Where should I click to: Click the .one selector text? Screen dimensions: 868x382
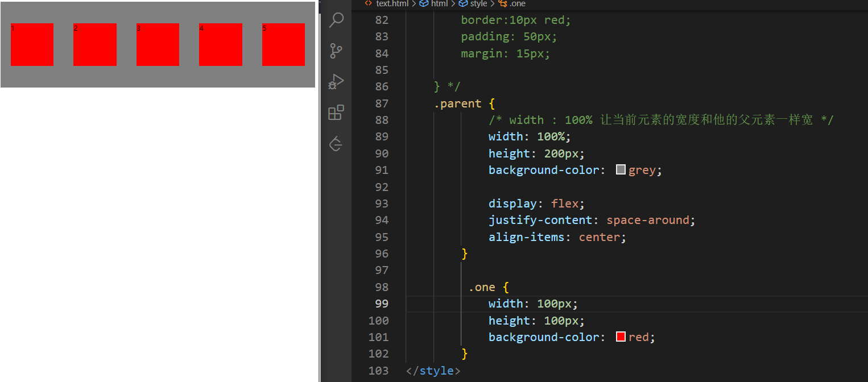pos(482,287)
